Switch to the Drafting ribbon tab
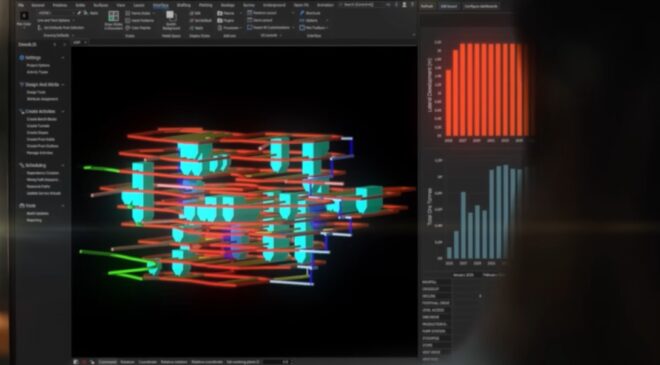 pyautogui.click(x=184, y=5)
